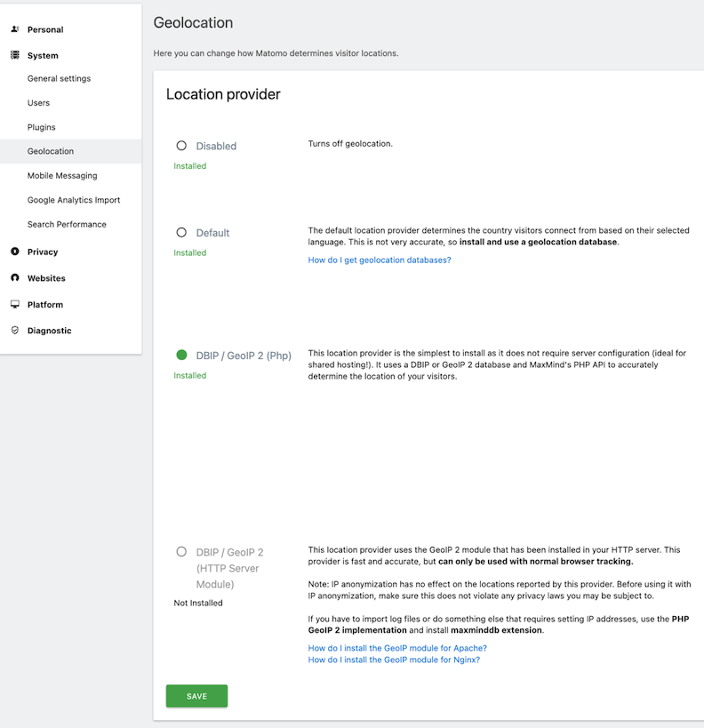Click the Platform monitor icon
The image size is (704, 728).
pos(14,304)
